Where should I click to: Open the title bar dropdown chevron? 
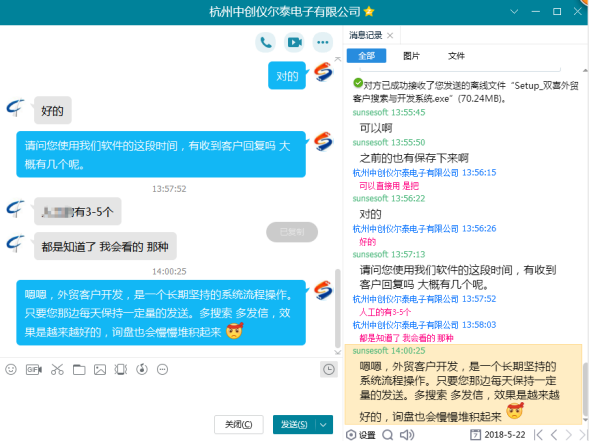(x=514, y=12)
